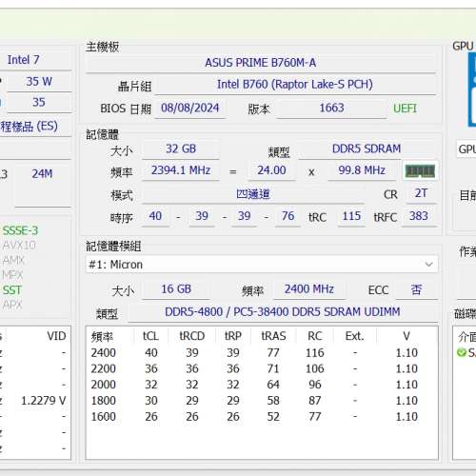
Task: Click the RC column header
Action: [x=315, y=336]
